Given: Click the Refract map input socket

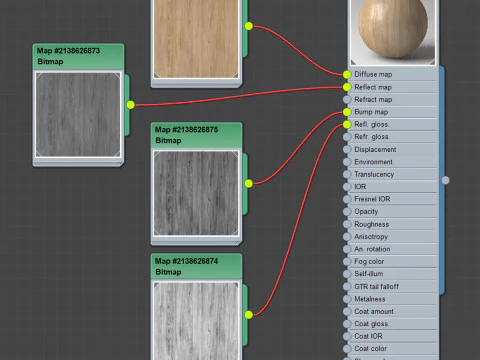Looking at the screenshot, I should pyautogui.click(x=347, y=99).
